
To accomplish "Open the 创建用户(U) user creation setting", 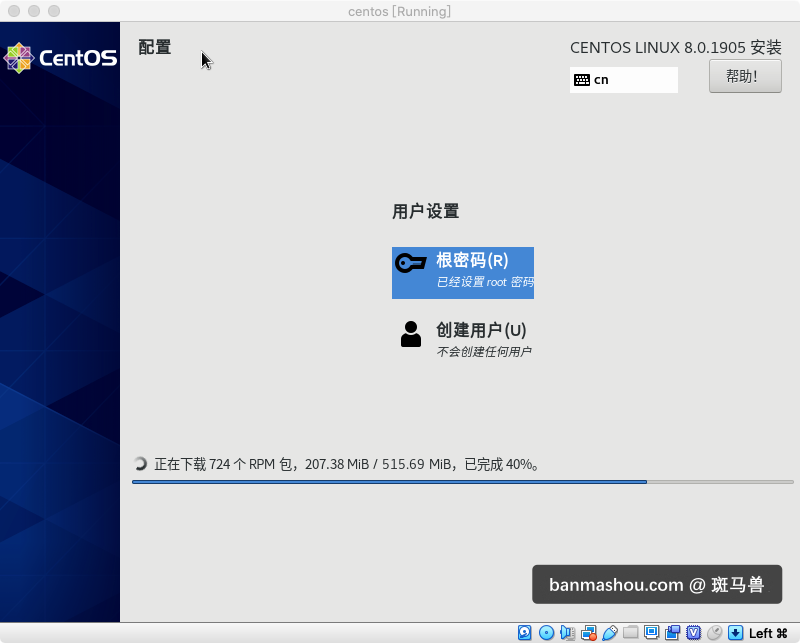I will point(463,338).
